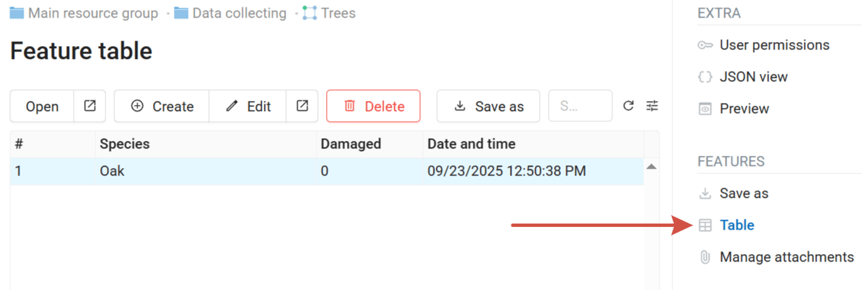Expand the Save as export button
This screenshot has width=868, height=290.
(x=488, y=106)
